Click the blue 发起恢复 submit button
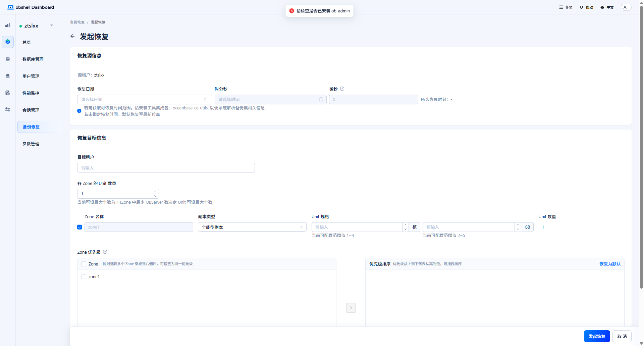 [597, 336]
